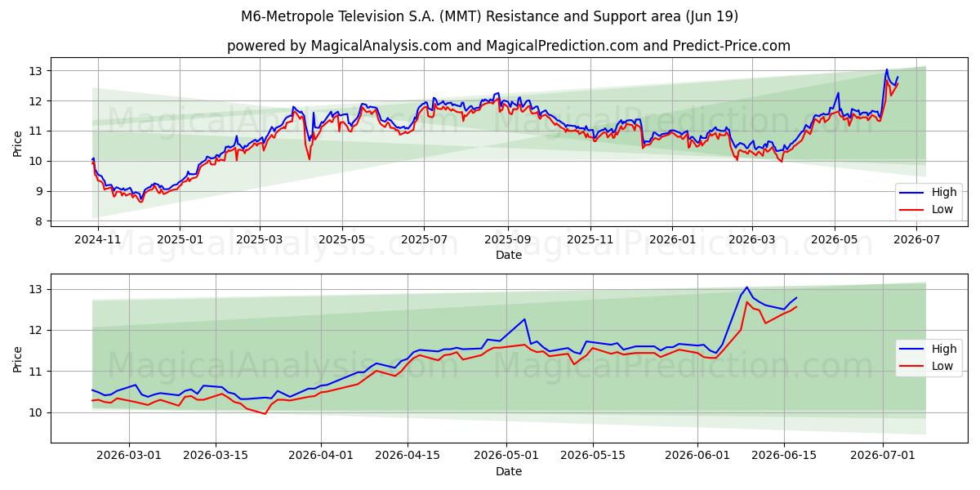Click 'Low' in the top chart legend
Viewport: 980px width, 490px height.
(x=942, y=210)
